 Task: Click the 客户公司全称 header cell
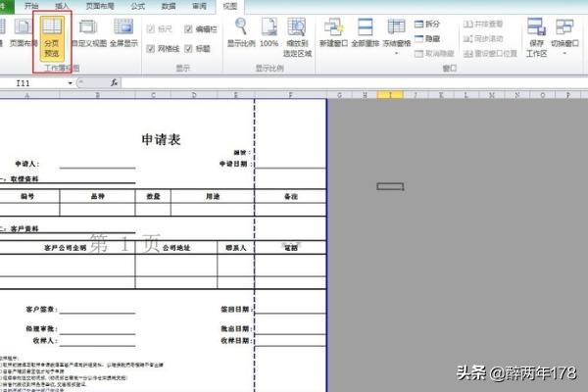(66, 248)
